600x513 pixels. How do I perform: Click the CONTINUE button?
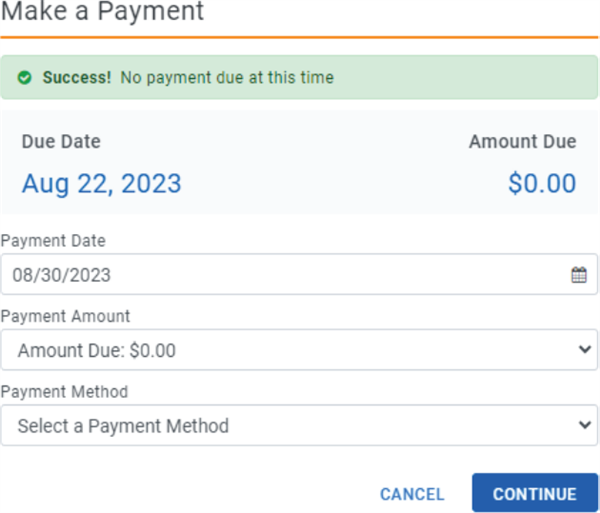(535, 493)
